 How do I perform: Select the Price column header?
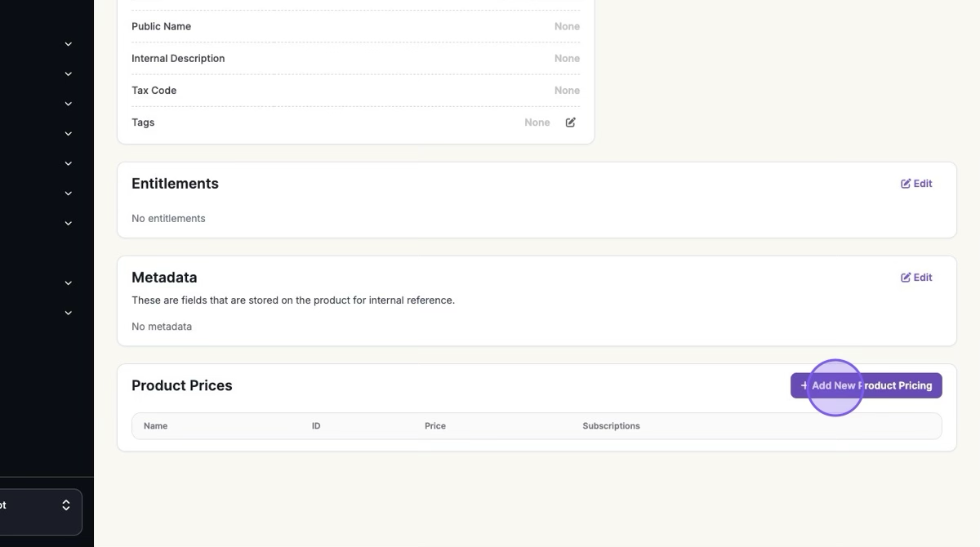(x=435, y=426)
